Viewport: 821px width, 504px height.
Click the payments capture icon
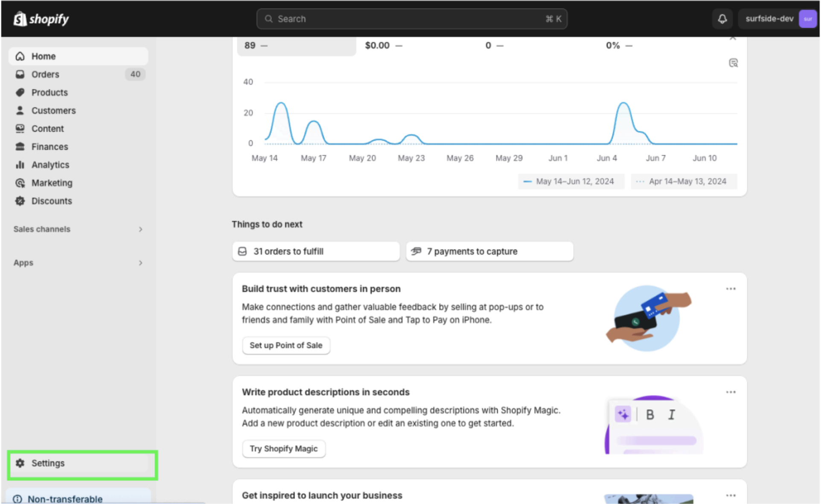point(416,251)
